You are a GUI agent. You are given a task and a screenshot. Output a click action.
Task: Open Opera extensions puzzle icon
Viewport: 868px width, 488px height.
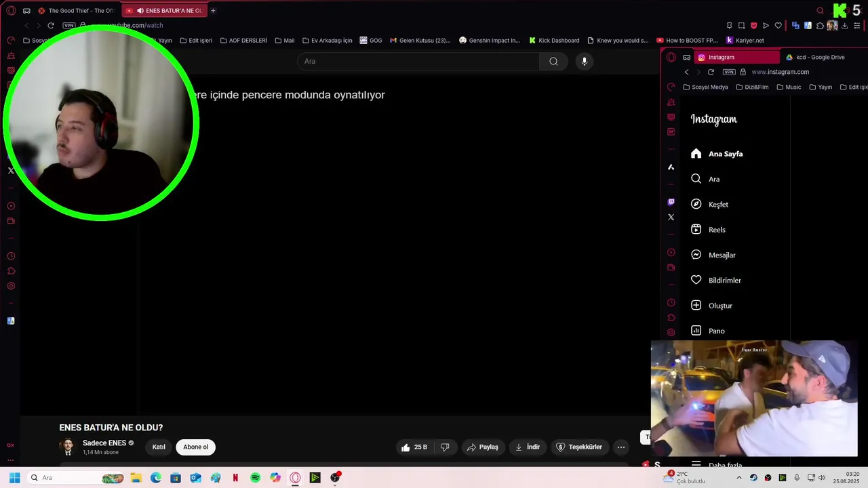(x=820, y=26)
